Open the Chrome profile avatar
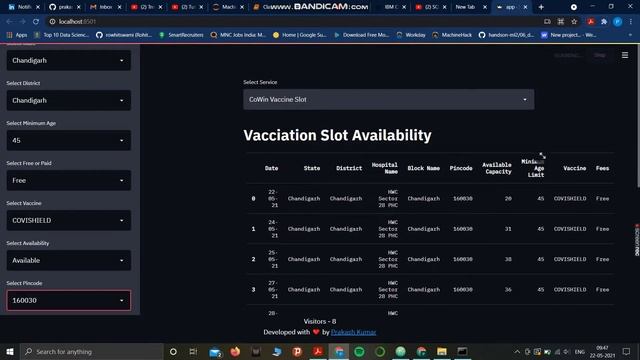Viewport: 640px width, 360px height. (618, 22)
